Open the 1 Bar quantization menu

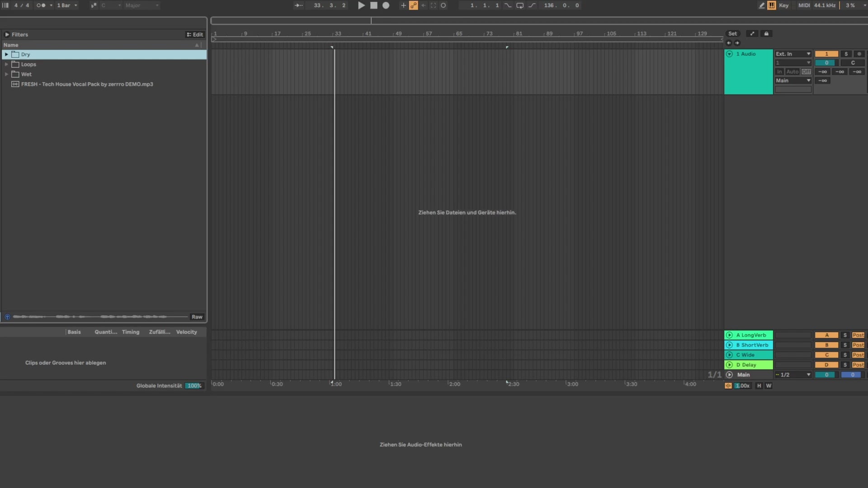click(66, 5)
